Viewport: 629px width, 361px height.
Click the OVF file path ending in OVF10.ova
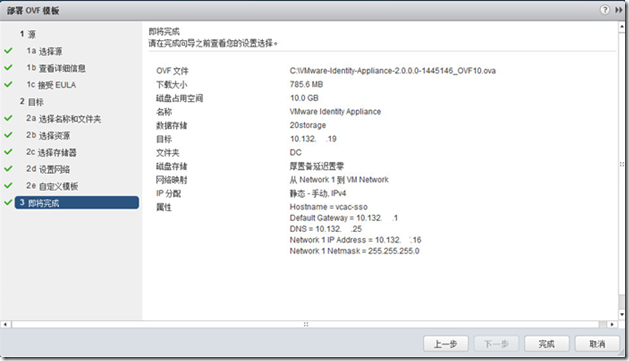(x=392, y=71)
